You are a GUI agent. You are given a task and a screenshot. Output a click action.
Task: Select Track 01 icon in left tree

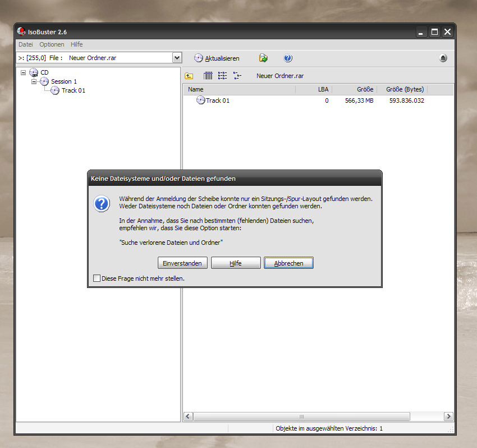coord(55,90)
